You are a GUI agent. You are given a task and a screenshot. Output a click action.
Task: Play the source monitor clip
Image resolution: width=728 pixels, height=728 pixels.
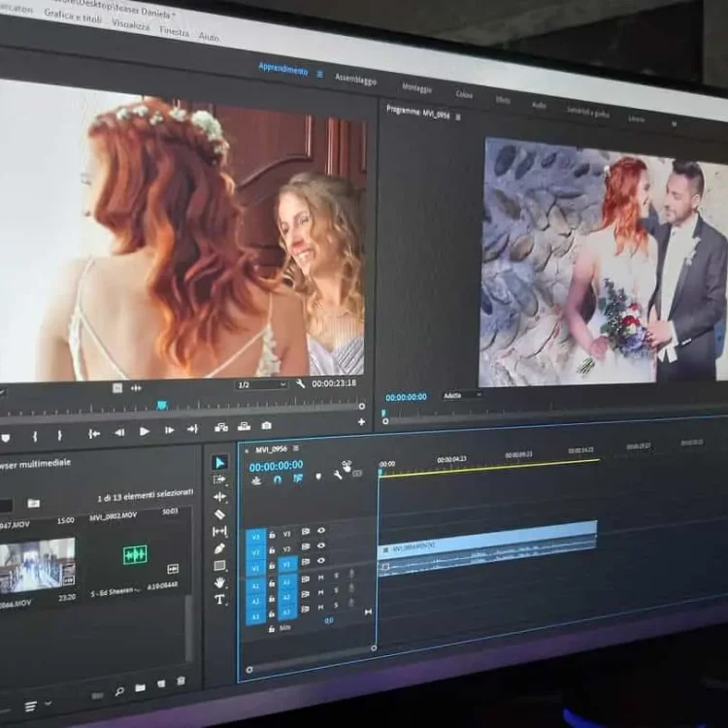(x=145, y=432)
